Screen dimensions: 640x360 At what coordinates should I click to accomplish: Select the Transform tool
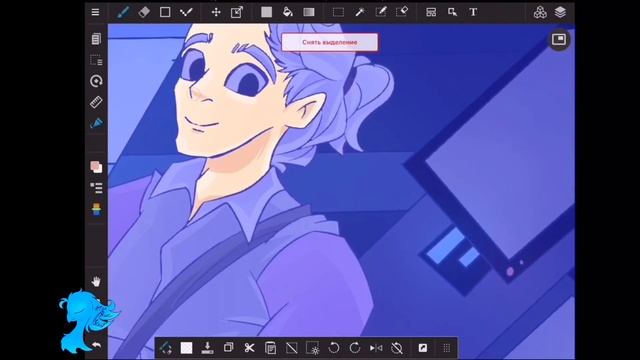(x=237, y=12)
